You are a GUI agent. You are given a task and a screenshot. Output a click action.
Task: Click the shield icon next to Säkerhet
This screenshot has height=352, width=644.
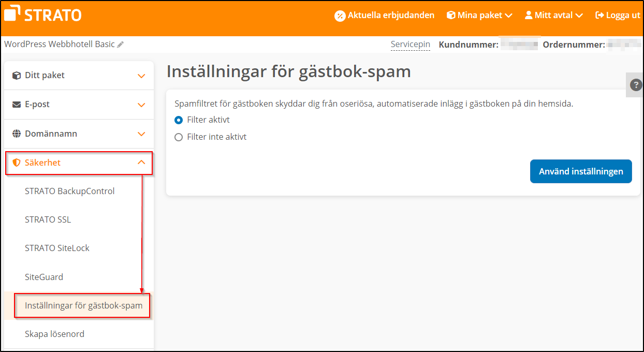click(16, 162)
